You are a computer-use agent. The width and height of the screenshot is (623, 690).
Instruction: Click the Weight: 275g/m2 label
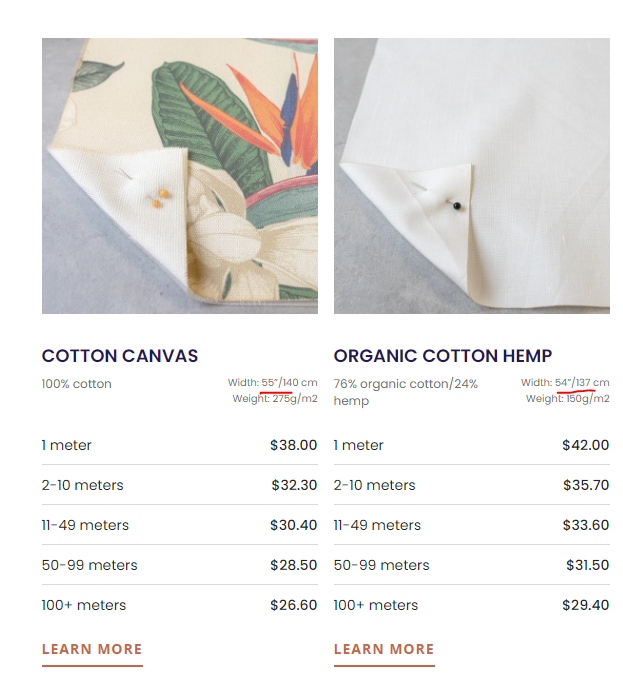pos(275,399)
